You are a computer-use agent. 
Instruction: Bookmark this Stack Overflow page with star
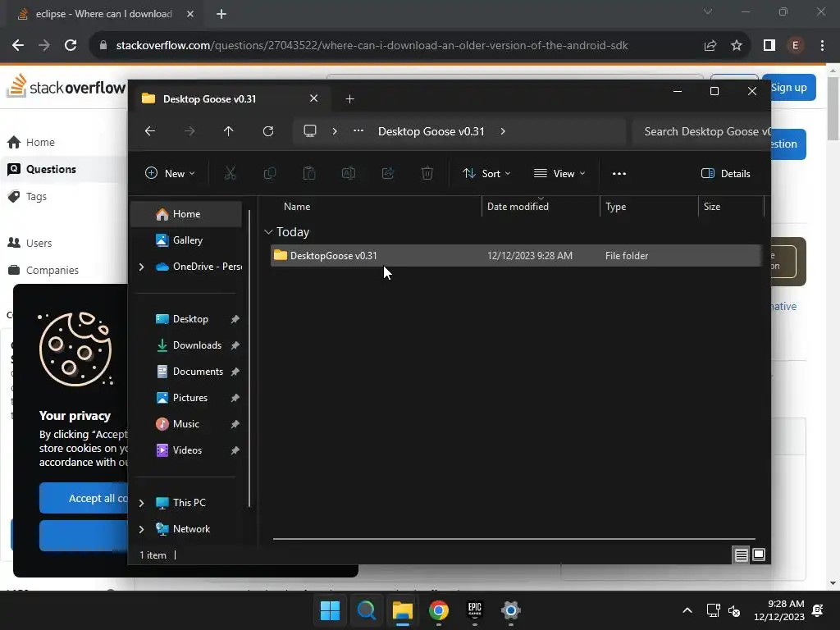tap(737, 46)
